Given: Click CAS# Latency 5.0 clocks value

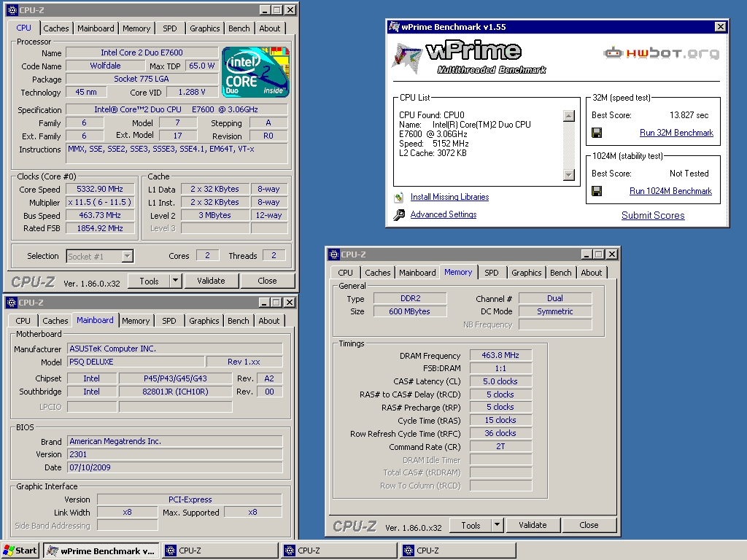Looking at the screenshot, I should pos(500,381).
